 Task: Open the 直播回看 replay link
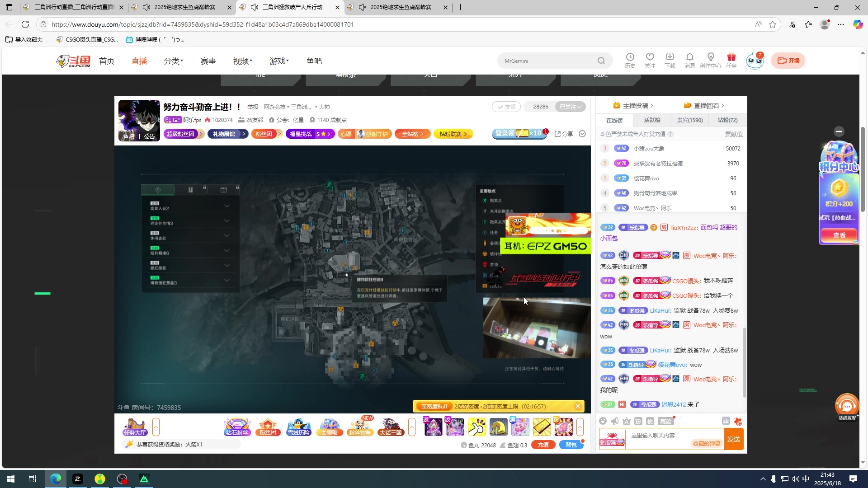(704, 106)
